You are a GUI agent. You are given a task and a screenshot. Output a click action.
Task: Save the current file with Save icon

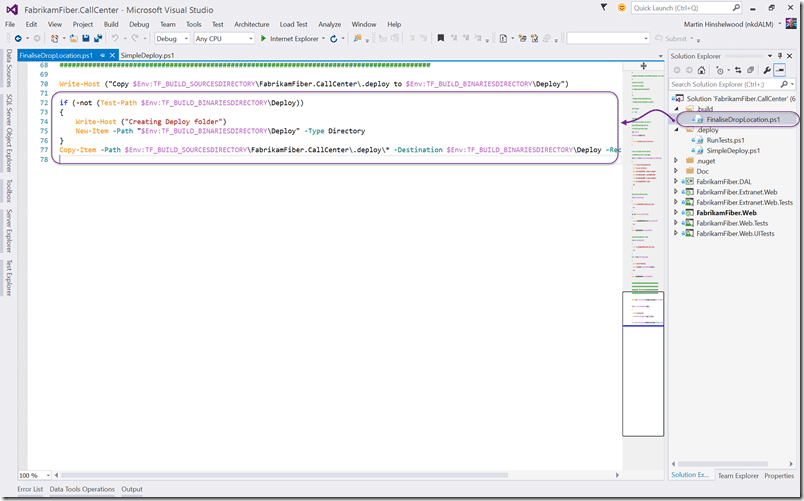point(86,38)
